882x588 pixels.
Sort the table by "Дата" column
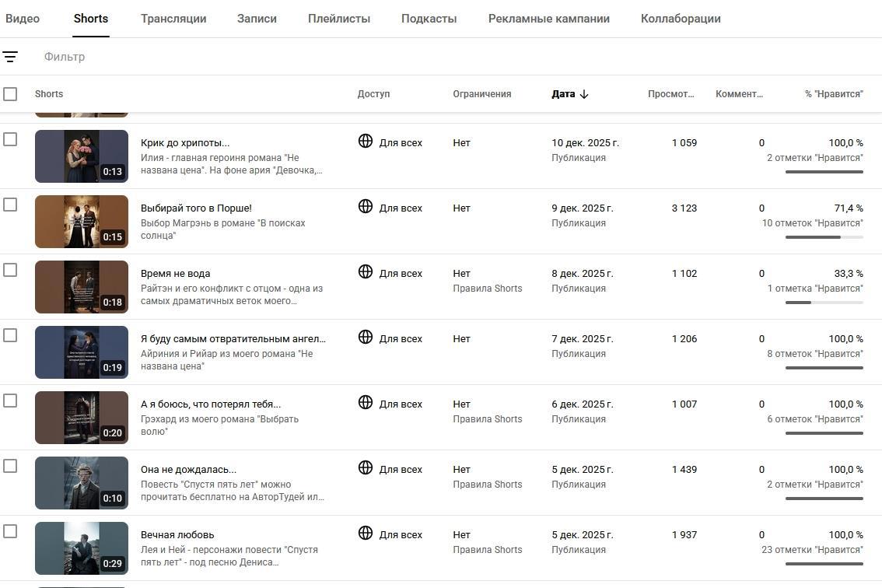[563, 94]
